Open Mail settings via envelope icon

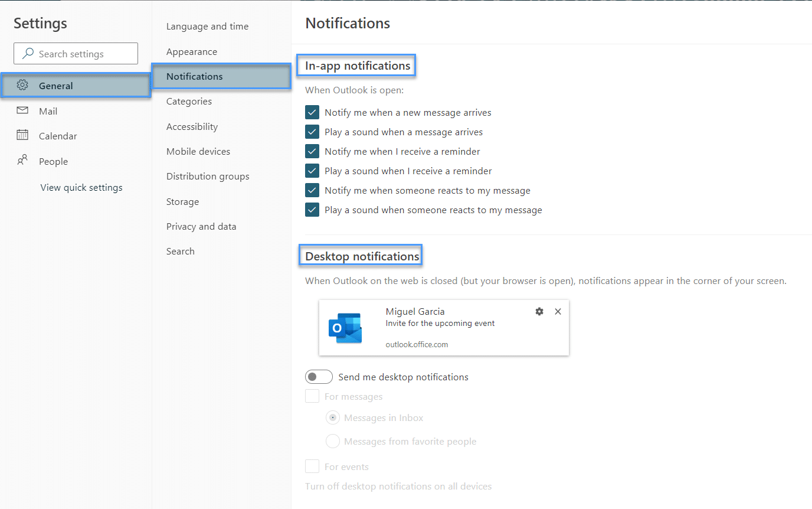(x=22, y=110)
